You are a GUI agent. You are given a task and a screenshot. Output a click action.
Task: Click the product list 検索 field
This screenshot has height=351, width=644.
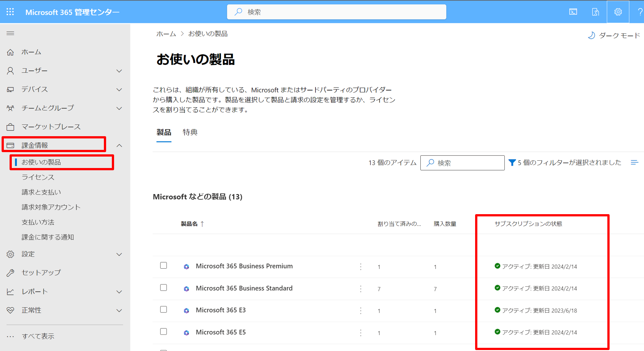point(462,163)
